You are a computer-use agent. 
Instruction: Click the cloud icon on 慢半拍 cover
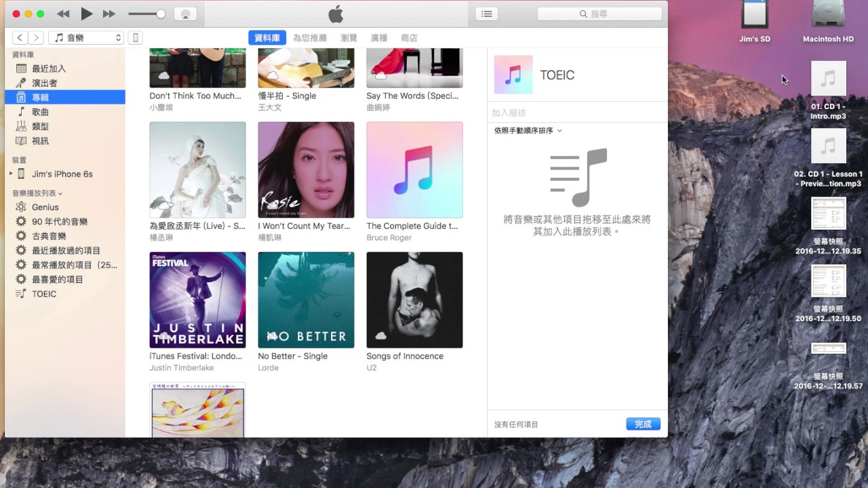[272, 75]
